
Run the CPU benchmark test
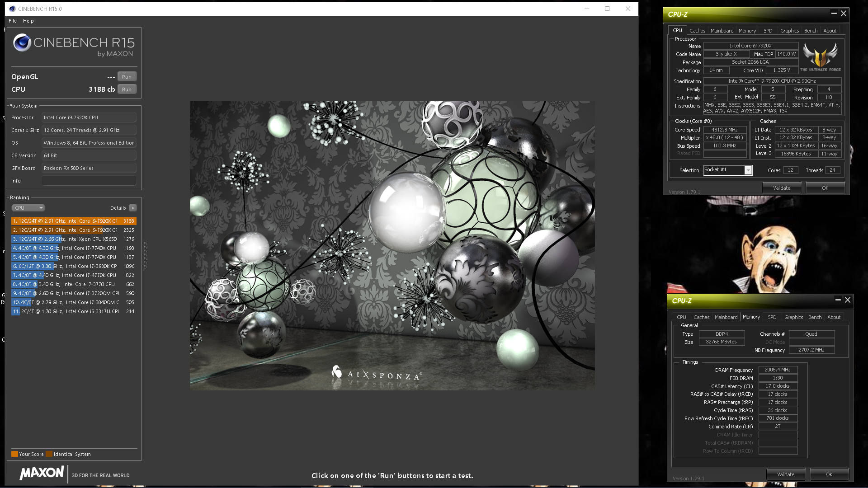click(x=127, y=89)
